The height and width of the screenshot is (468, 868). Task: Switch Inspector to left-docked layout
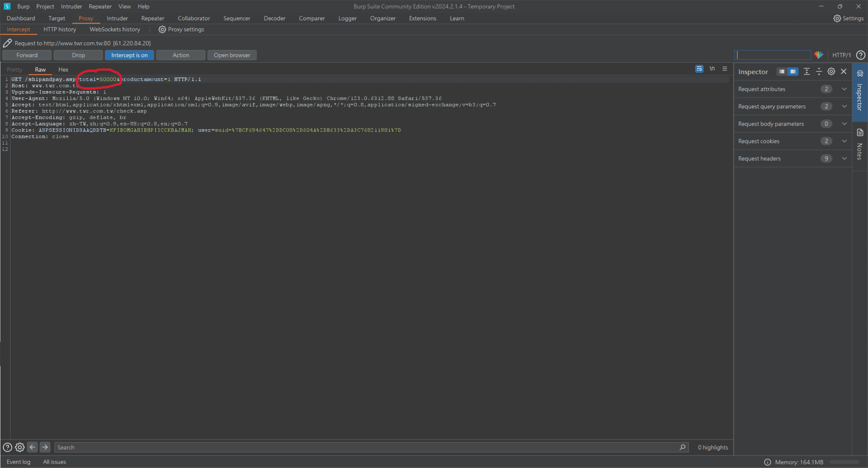782,72
